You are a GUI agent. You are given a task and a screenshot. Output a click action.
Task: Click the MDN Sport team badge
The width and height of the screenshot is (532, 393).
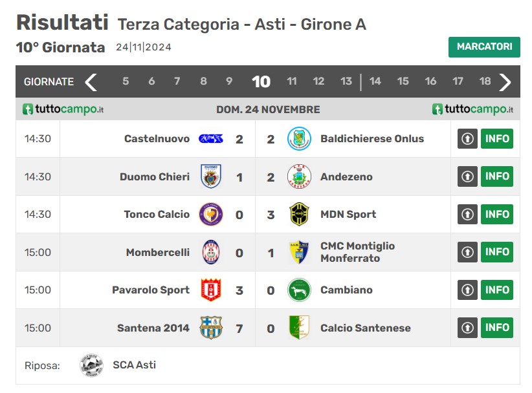(x=299, y=215)
